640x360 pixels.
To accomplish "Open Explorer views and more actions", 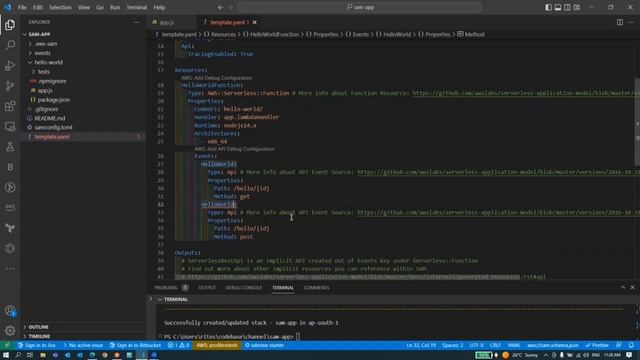I will tap(136, 22).
